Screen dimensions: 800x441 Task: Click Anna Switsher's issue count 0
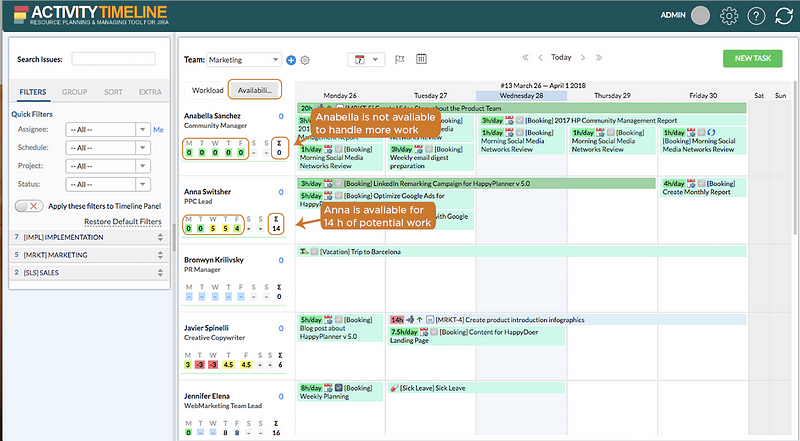click(281, 192)
